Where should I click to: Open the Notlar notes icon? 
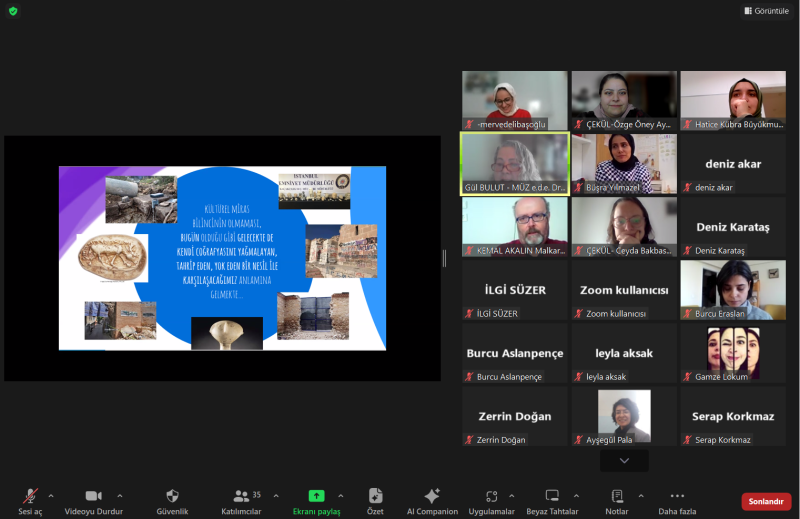tap(617, 496)
